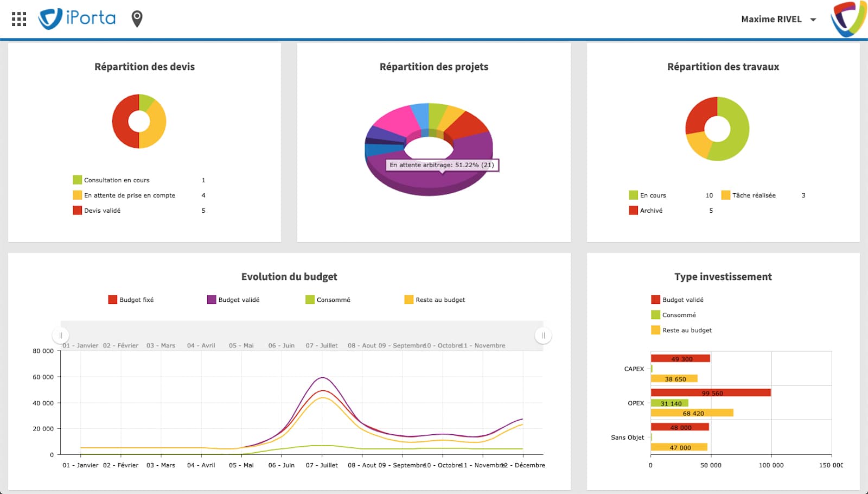Image resolution: width=868 pixels, height=494 pixels.
Task: Click the left range slider handle
Action: (61, 335)
